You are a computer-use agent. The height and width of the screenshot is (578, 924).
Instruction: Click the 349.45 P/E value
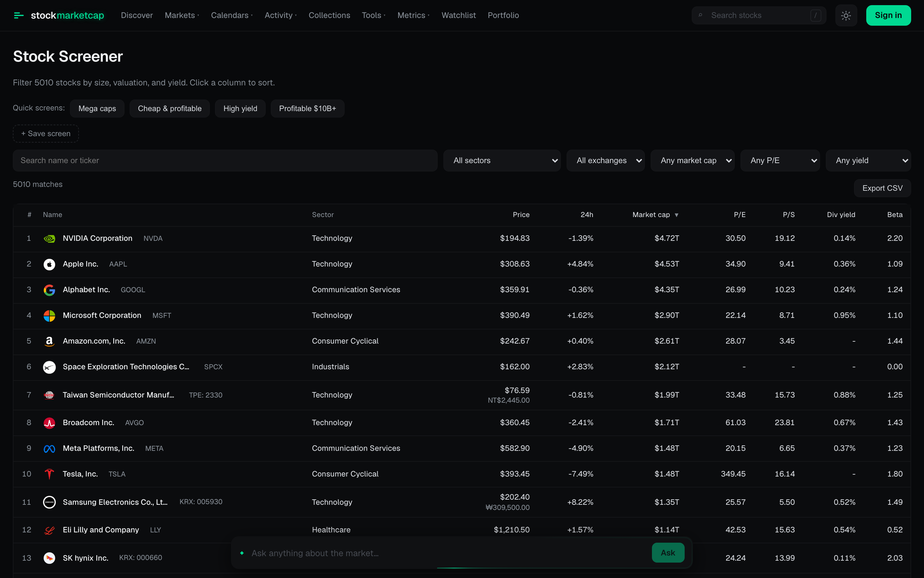coord(733,474)
